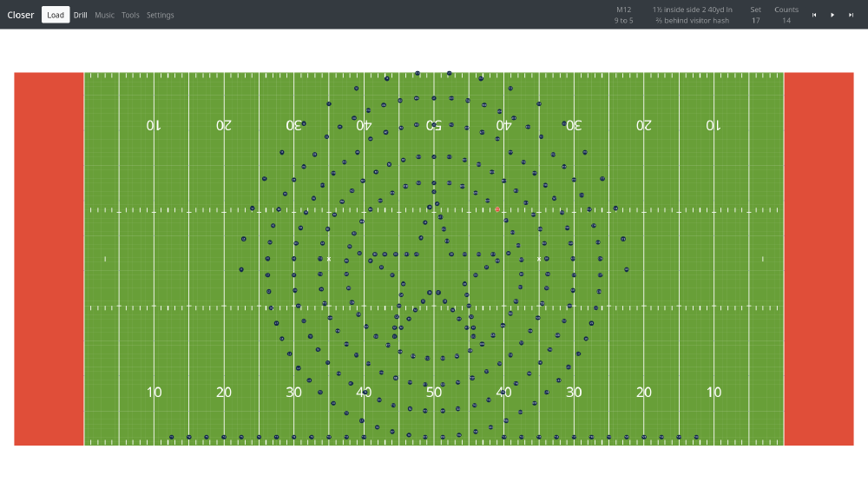This screenshot has width=868, height=489.
Task: Open the Tools menu
Action: pos(131,15)
